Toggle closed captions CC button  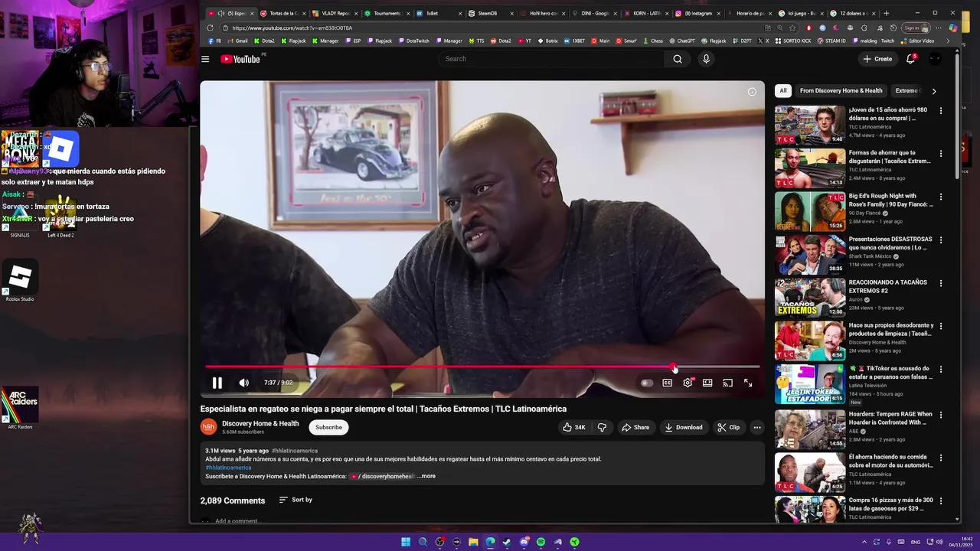pyautogui.click(x=667, y=383)
